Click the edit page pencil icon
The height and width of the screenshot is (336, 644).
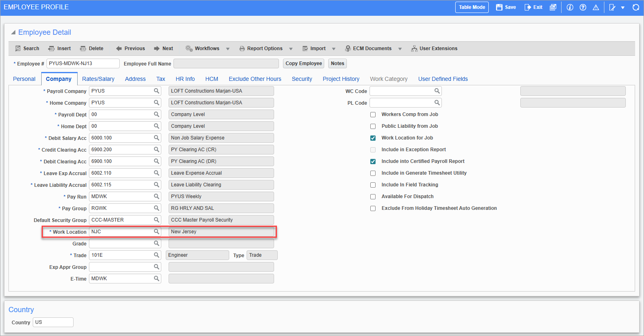(612, 7)
